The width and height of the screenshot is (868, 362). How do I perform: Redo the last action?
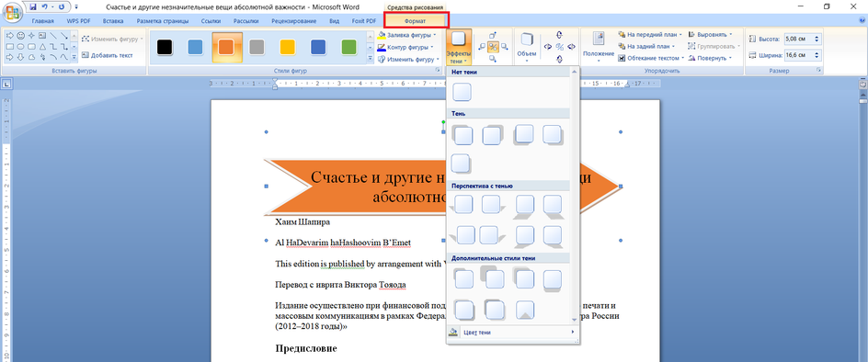pyautogui.click(x=61, y=7)
